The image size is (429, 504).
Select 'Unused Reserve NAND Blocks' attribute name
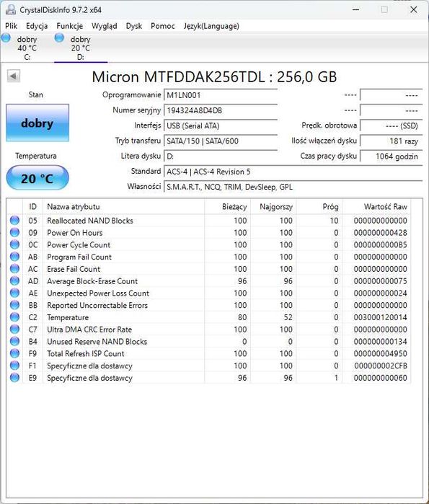97,342
